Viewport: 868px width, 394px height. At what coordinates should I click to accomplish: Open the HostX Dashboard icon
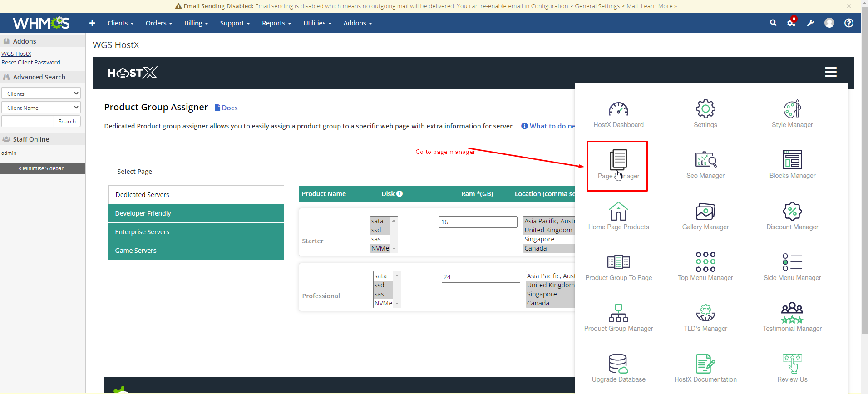[x=618, y=110]
